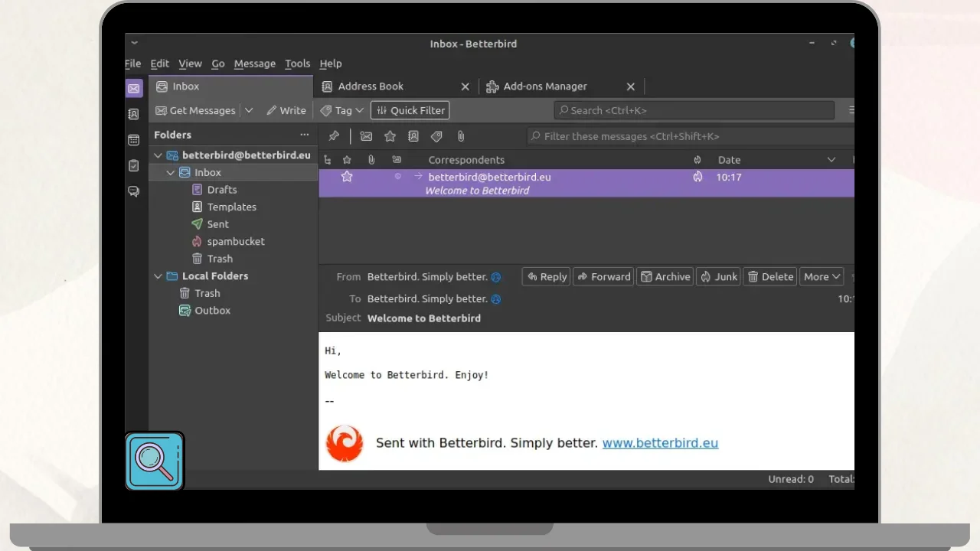Open the Chat space in the sidebar
The height and width of the screenshot is (551, 980).
tap(134, 191)
